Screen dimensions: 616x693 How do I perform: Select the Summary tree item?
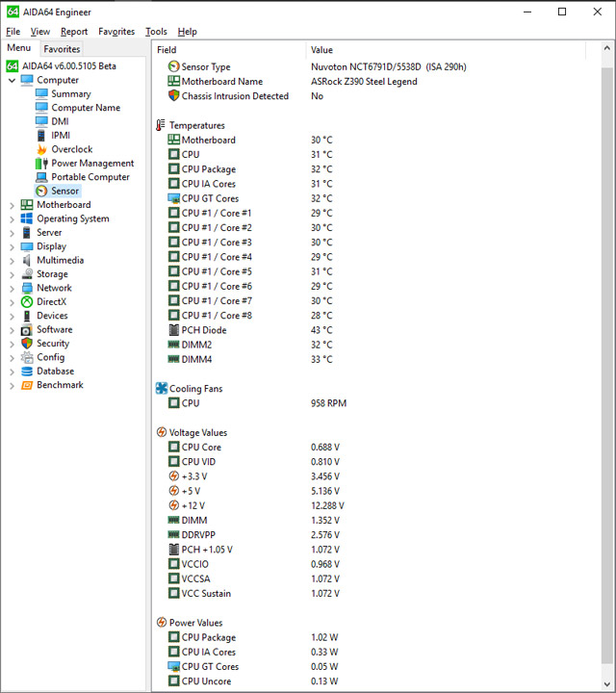71,93
